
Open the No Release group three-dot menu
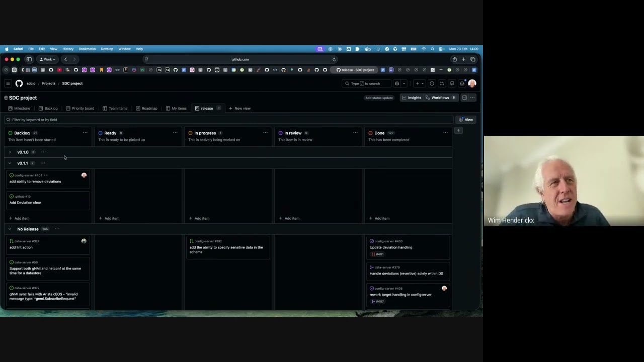point(57,229)
